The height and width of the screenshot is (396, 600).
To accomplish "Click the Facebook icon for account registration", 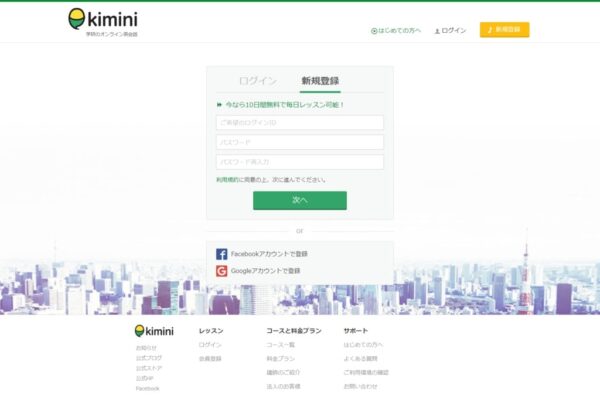I will click(x=222, y=254).
